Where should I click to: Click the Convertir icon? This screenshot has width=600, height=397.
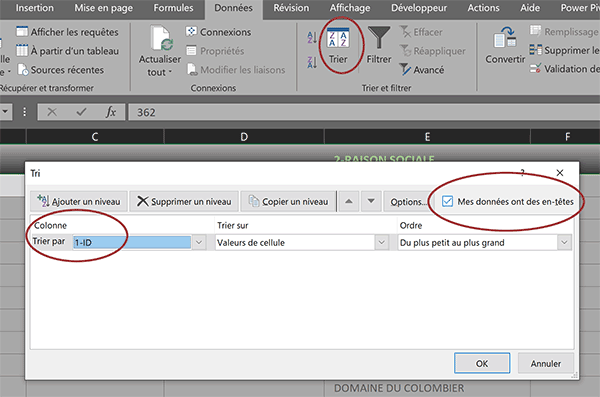click(x=505, y=38)
